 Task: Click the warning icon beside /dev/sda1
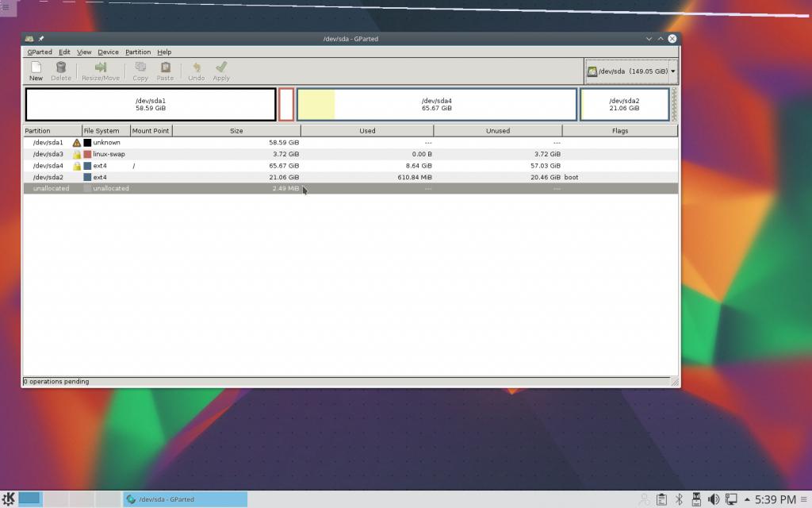77,143
